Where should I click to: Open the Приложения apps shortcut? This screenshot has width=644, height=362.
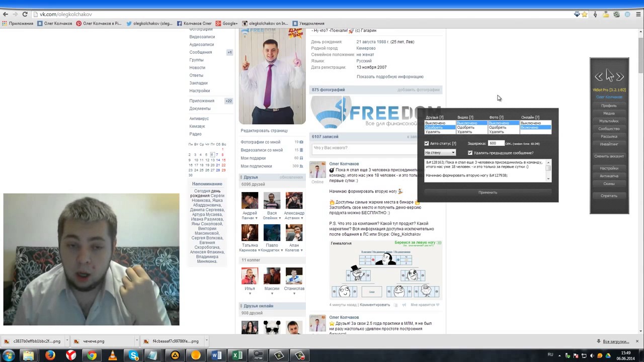(18, 23)
